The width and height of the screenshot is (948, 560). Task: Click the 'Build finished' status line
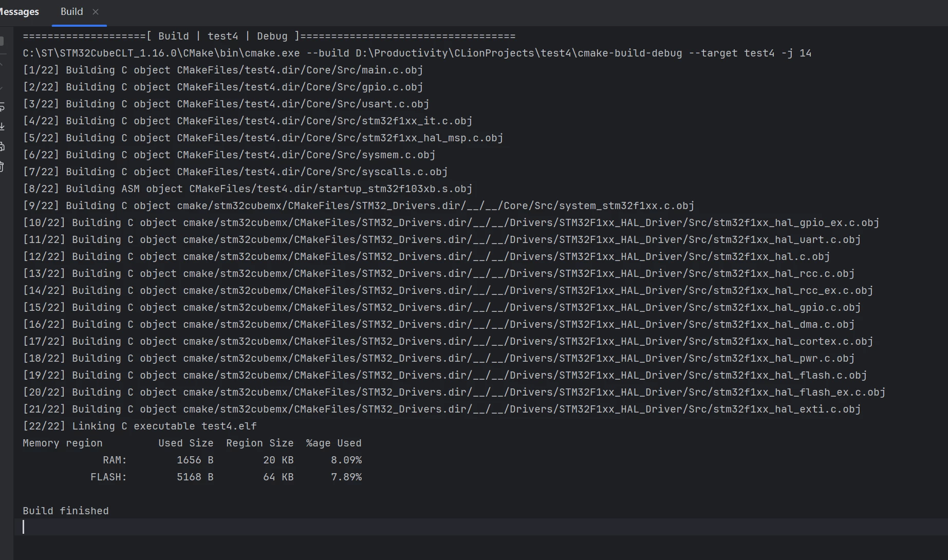(x=65, y=511)
